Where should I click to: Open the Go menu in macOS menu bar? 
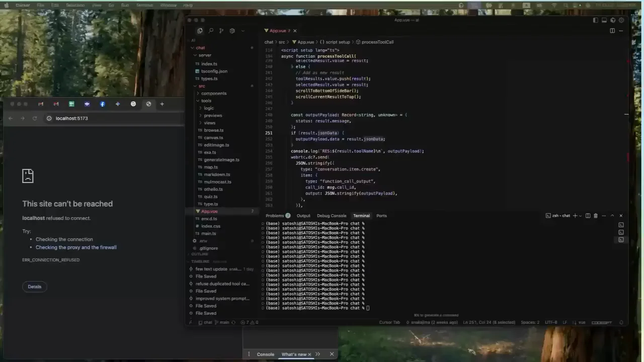click(111, 5)
